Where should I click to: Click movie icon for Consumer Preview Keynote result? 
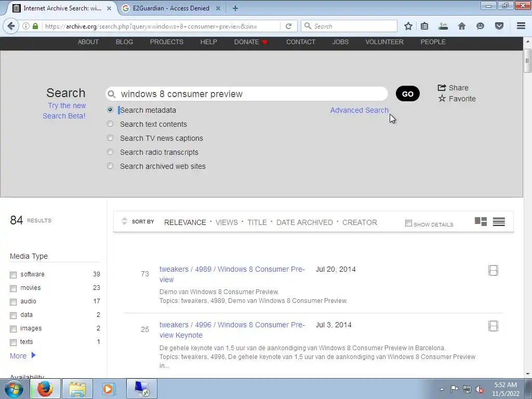click(494, 326)
